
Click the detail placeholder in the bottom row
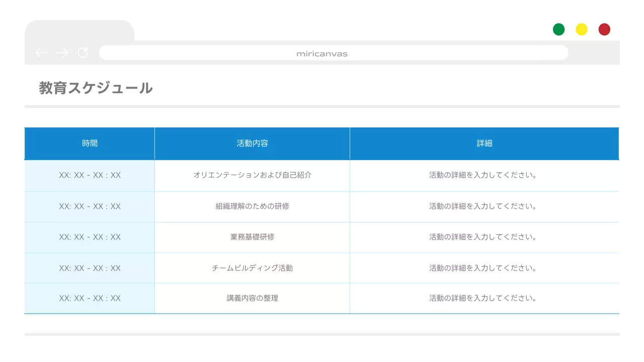(x=484, y=298)
